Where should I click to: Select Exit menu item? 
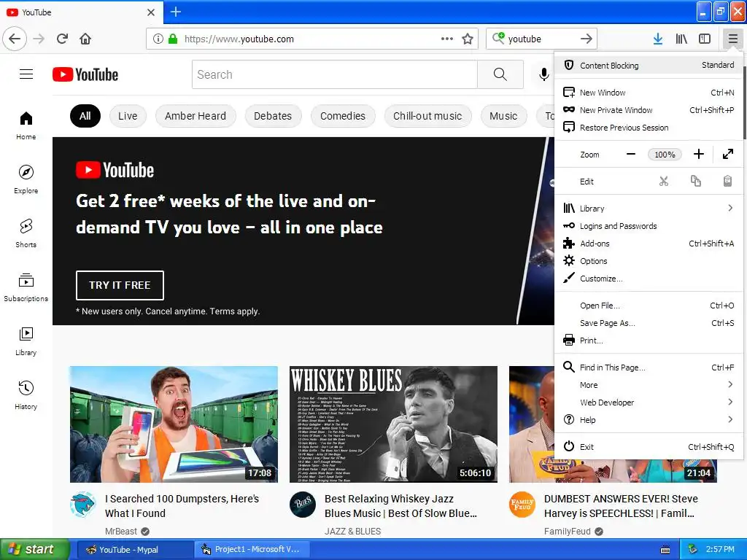pyautogui.click(x=649, y=447)
